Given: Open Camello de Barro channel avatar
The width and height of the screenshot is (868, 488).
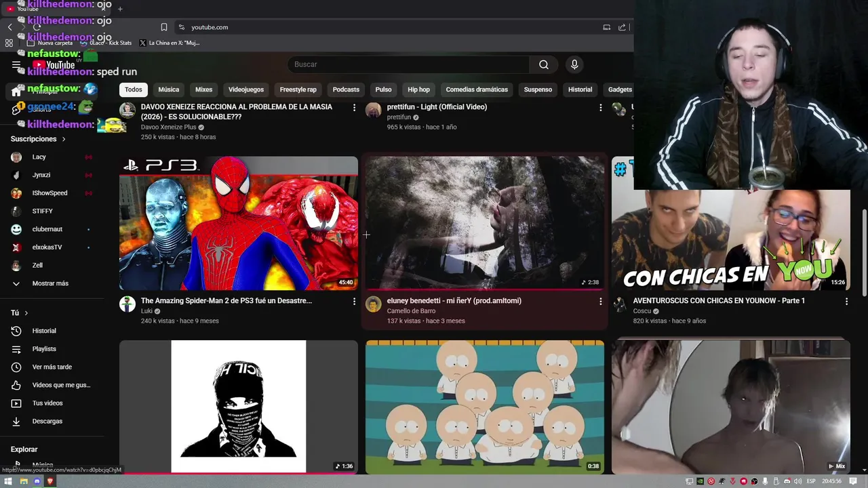Looking at the screenshot, I should 374,304.
